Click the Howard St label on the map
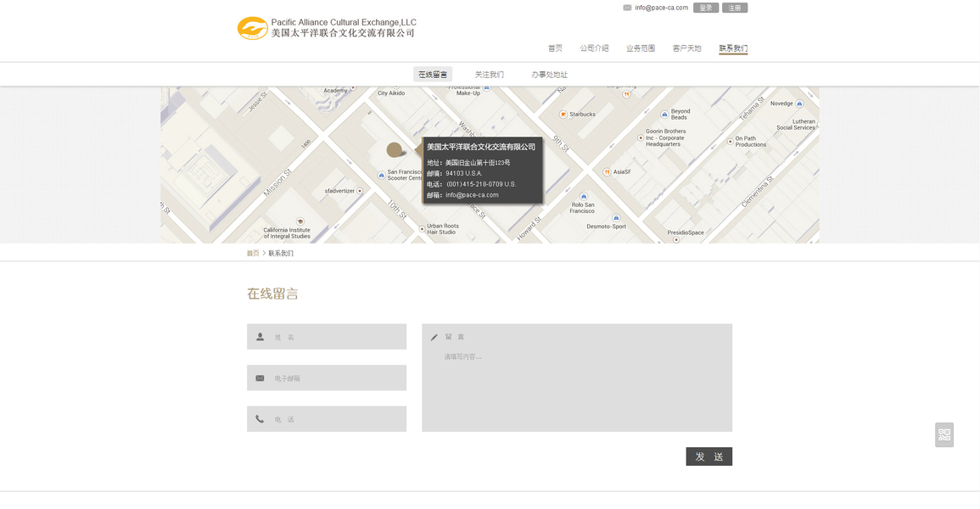980x509 pixels. [x=529, y=228]
